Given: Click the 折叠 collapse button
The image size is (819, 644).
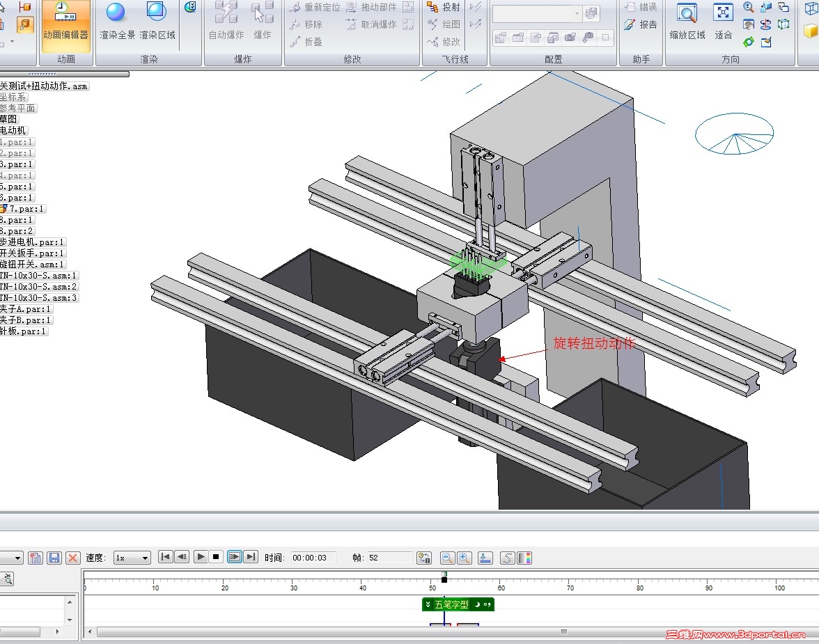Looking at the screenshot, I should point(306,42).
